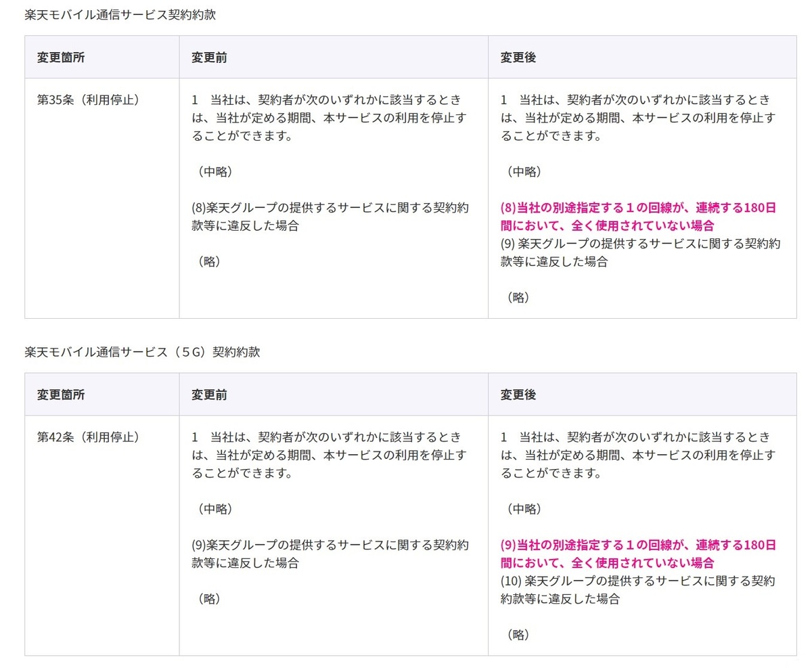Click 変更後 header in the 第42条 table
This screenshot has height=668, width=812.
[518, 395]
